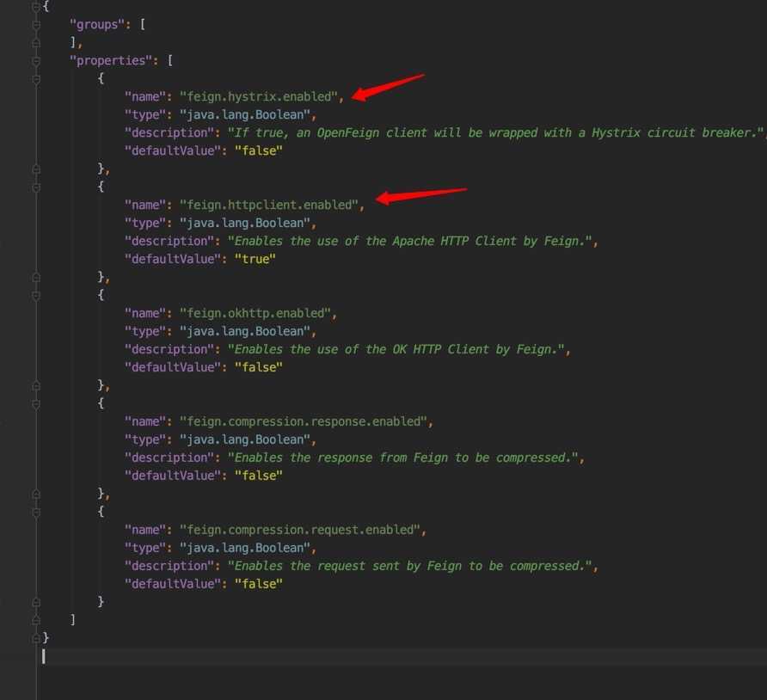The width and height of the screenshot is (767, 700).
Task: Select the "feign.httpclient.enabled" name value
Action: [269, 205]
